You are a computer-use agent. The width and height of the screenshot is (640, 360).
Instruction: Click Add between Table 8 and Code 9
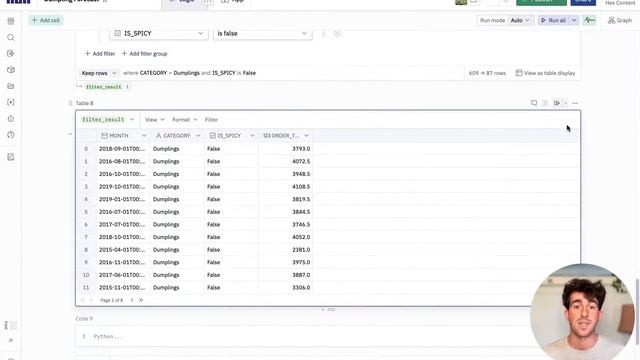click(328, 309)
